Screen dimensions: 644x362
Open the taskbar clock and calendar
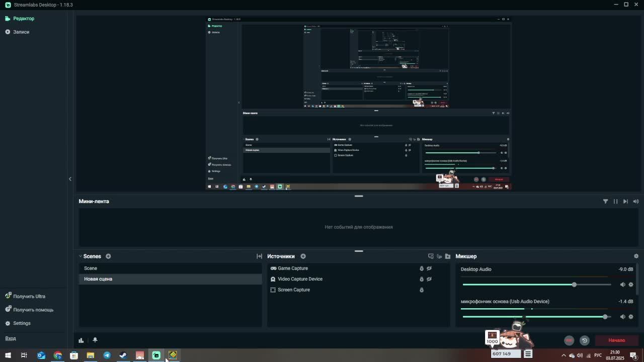pos(615,355)
